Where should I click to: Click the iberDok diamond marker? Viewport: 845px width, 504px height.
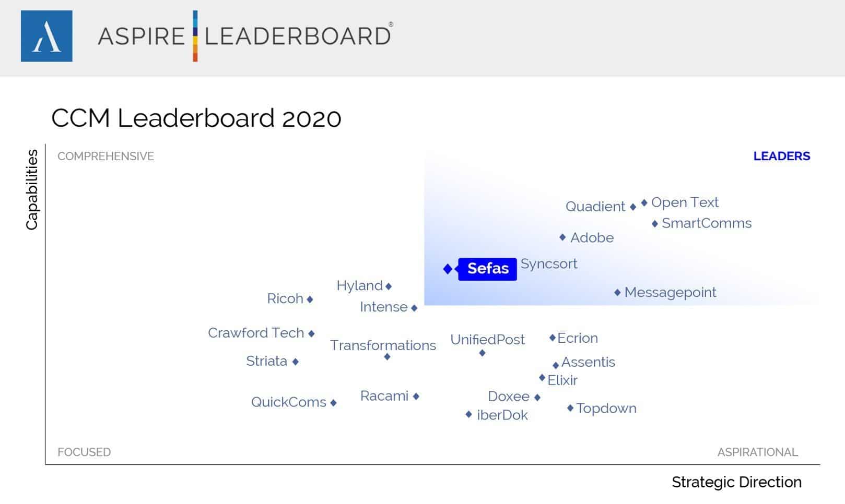(x=468, y=414)
